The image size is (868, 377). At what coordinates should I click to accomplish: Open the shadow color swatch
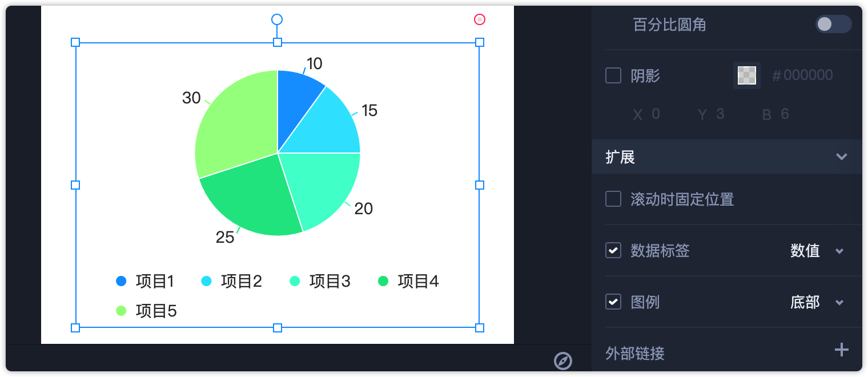click(747, 75)
